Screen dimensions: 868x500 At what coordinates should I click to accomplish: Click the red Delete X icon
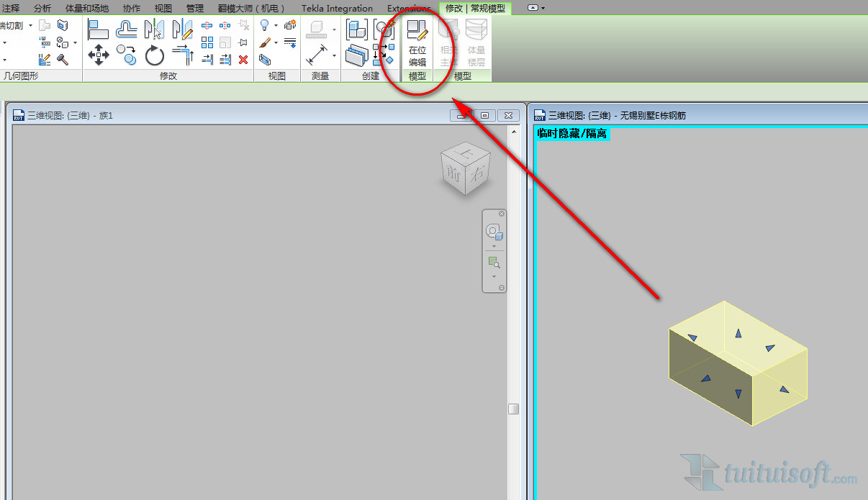(x=243, y=60)
